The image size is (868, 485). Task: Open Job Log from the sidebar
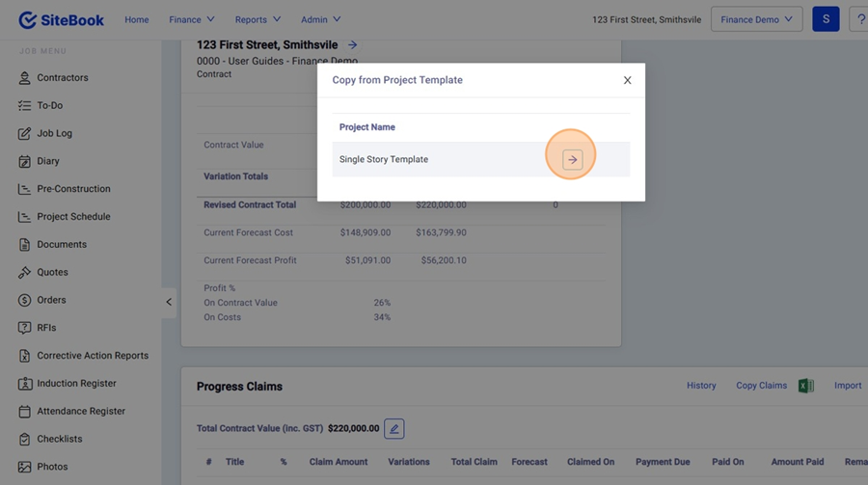point(54,134)
